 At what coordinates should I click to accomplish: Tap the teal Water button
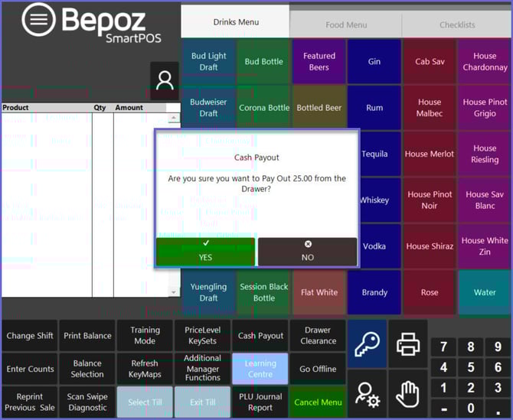pos(485,292)
